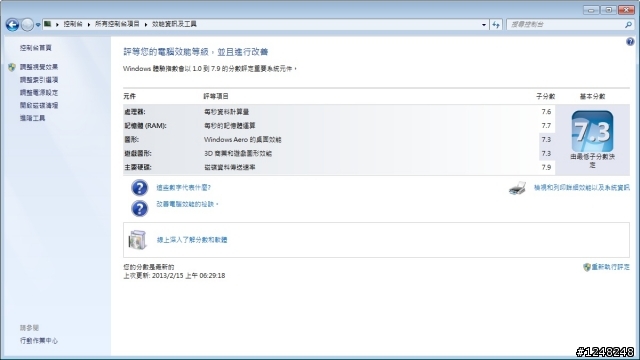This screenshot has height=360, width=640.
Task: Open the address bar history dropdown
Action: 484,25
